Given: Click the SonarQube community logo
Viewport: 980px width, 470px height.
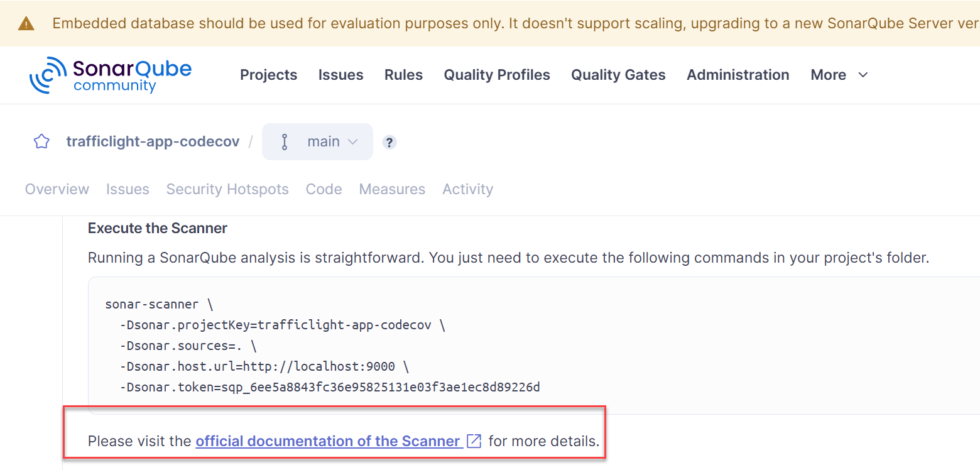Looking at the screenshot, I should [111, 75].
